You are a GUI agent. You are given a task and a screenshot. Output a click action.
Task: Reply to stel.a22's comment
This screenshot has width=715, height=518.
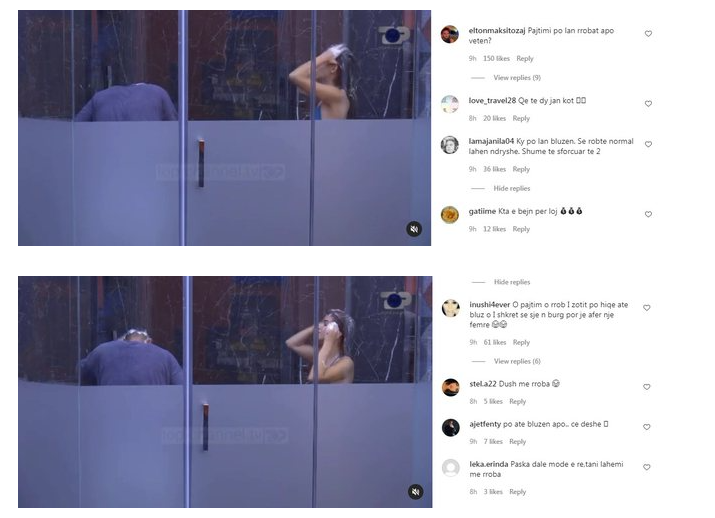pyautogui.click(x=518, y=401)
